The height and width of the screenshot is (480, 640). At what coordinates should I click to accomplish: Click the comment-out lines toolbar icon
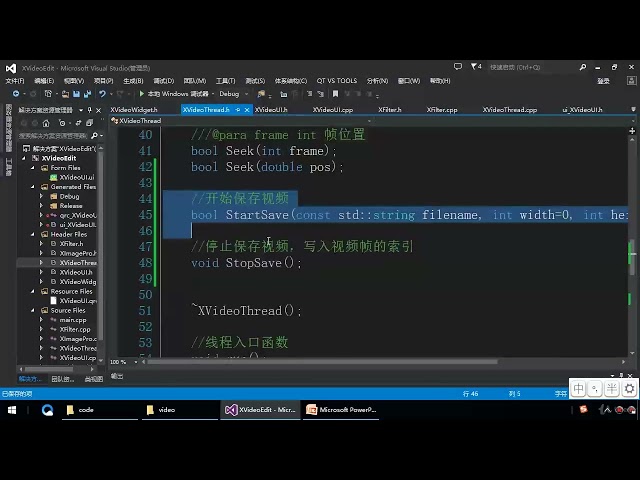click(309, 94)
